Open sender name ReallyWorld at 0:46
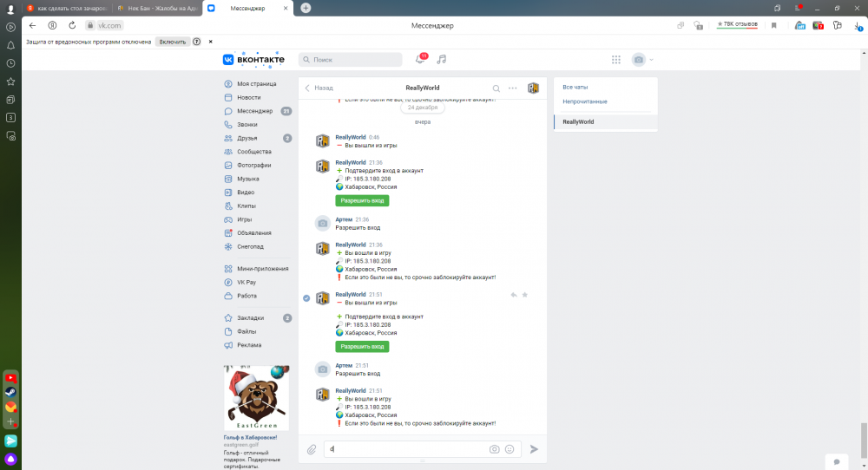The image size is (868, 470). (351, 137)
